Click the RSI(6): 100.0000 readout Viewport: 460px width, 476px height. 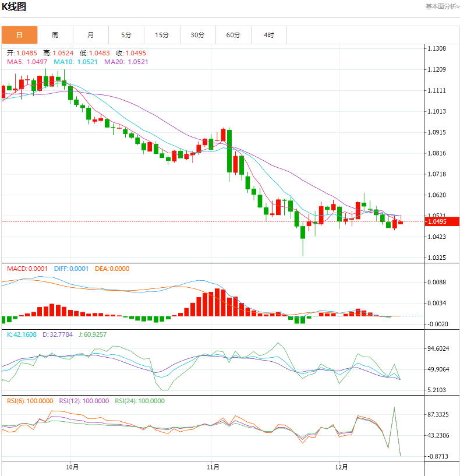[x=30, y=401]
